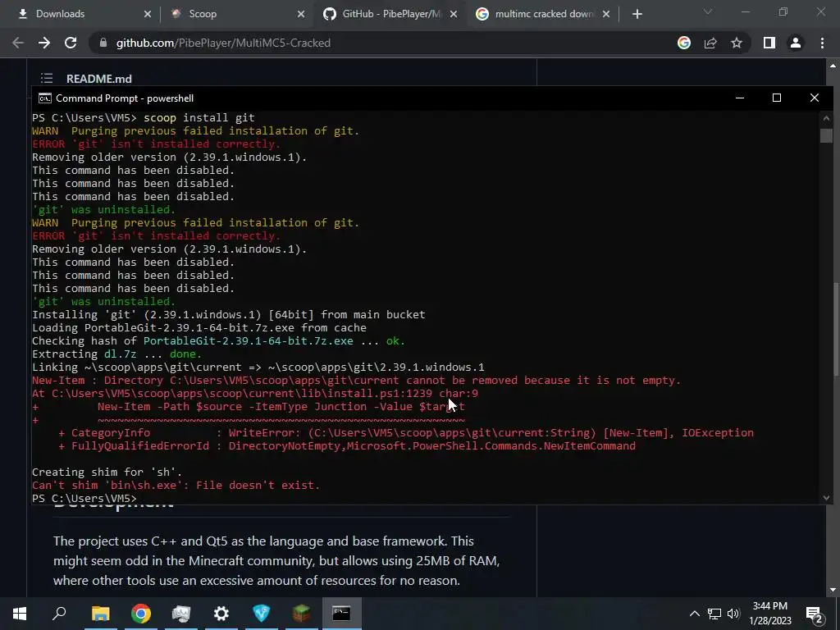Open Chrome profile avatar menu
Image resolution: width=840 pixels, height=630 pixels.
[x=796, y=43]
